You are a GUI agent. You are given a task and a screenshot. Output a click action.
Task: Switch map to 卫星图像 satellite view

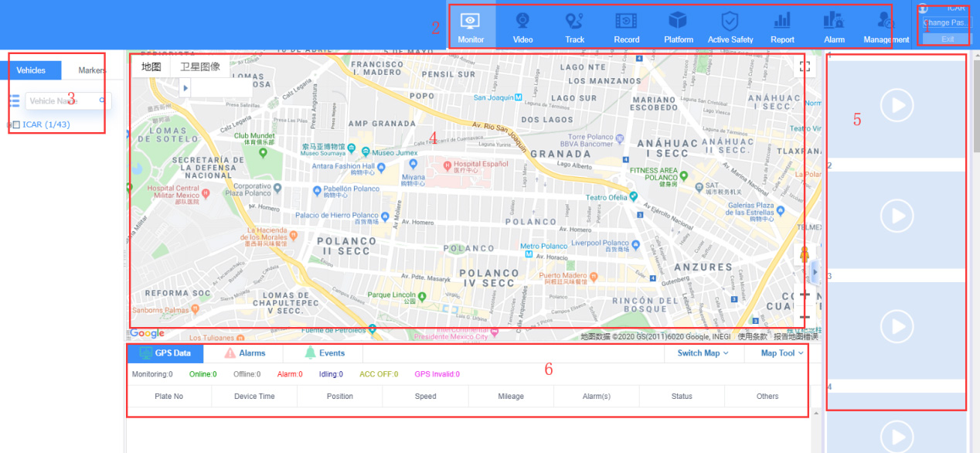tap(200, 66)
